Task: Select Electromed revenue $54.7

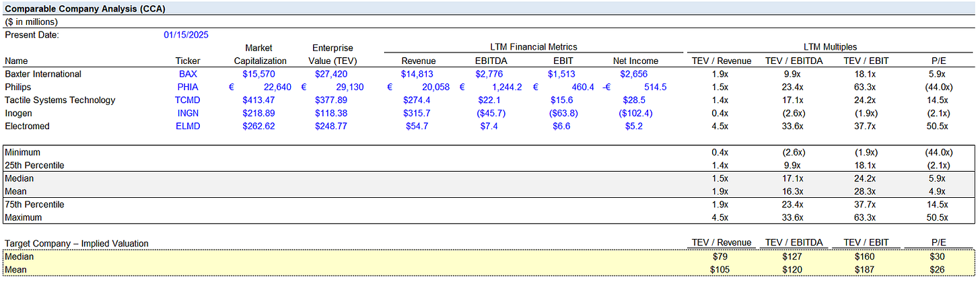Action: coord(417,126)
